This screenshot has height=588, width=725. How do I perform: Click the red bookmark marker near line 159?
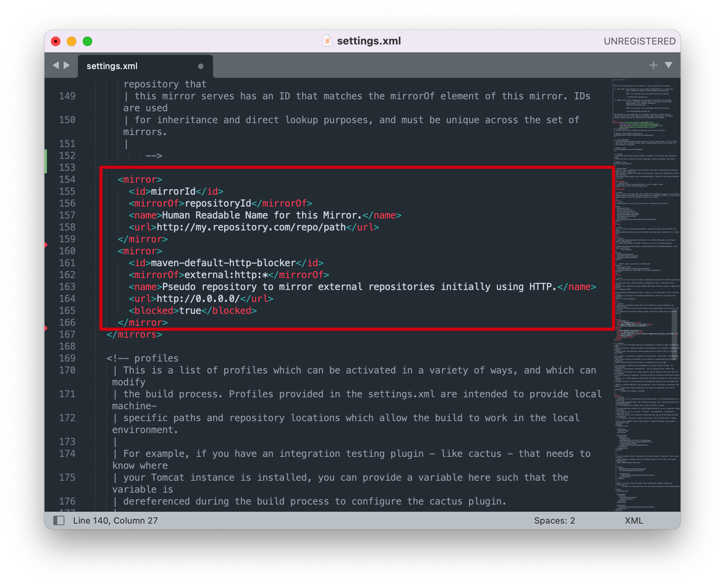click(x=46, y=245)
